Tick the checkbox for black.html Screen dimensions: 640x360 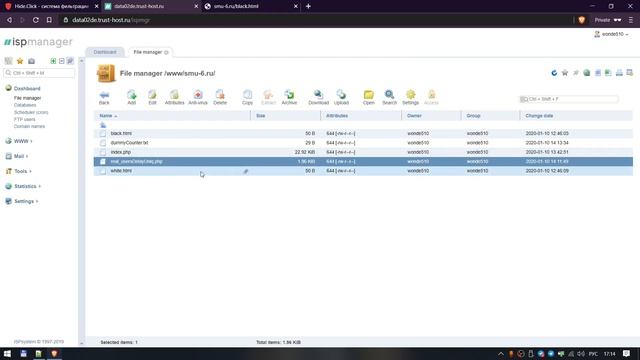103,133
